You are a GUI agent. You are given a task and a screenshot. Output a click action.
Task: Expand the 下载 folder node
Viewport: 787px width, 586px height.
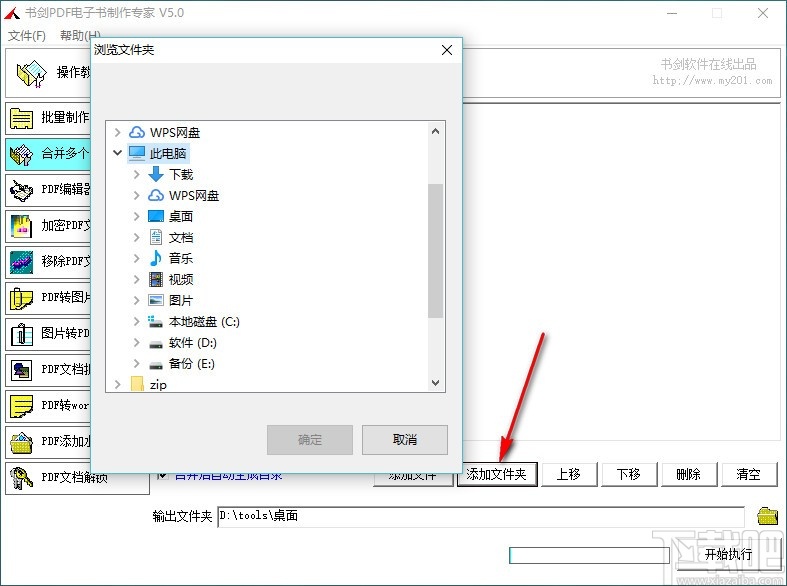tap(137, 174)
